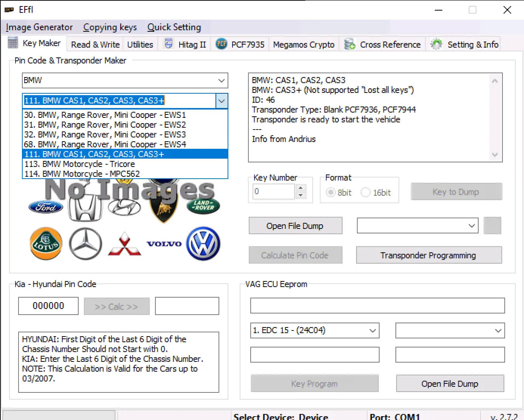
Task: Click the small gray square button beside dump dropdown
Action: coord(492,225)
